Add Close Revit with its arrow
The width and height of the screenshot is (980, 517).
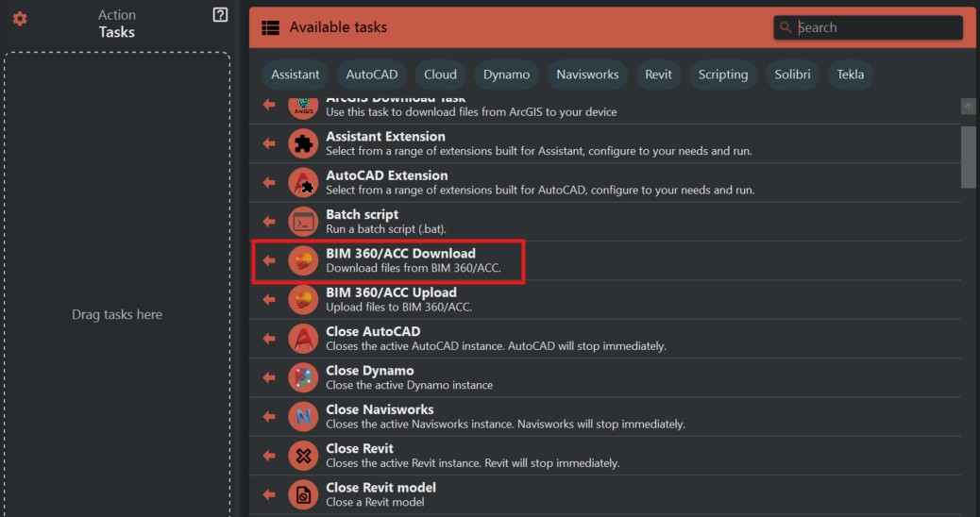[x=269, y=456]
